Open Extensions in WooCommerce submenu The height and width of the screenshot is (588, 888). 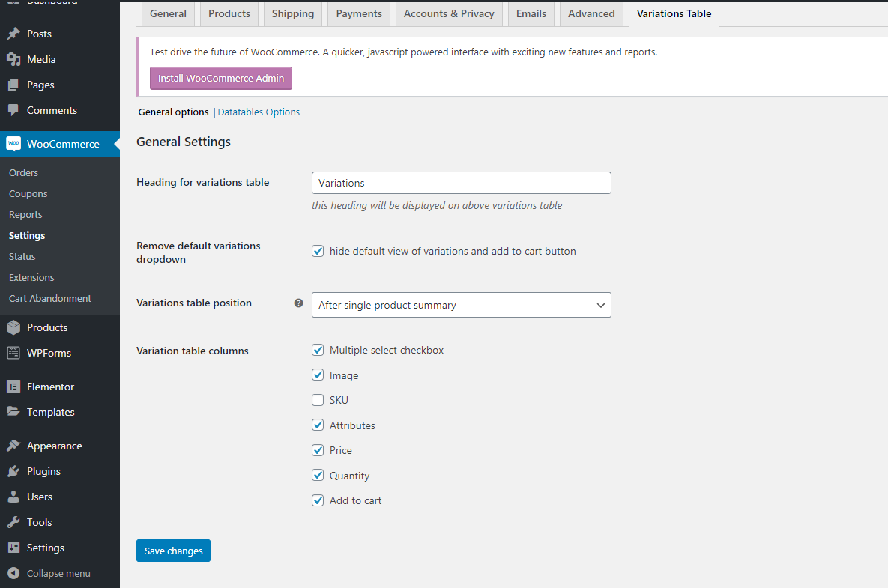pos(31,277)
